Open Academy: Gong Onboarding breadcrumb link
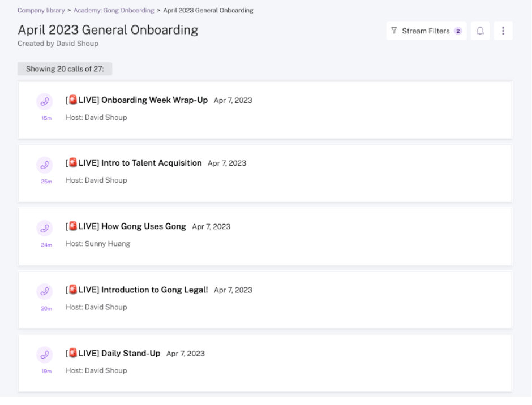The image size is (532, 405). tap(114, 11)
